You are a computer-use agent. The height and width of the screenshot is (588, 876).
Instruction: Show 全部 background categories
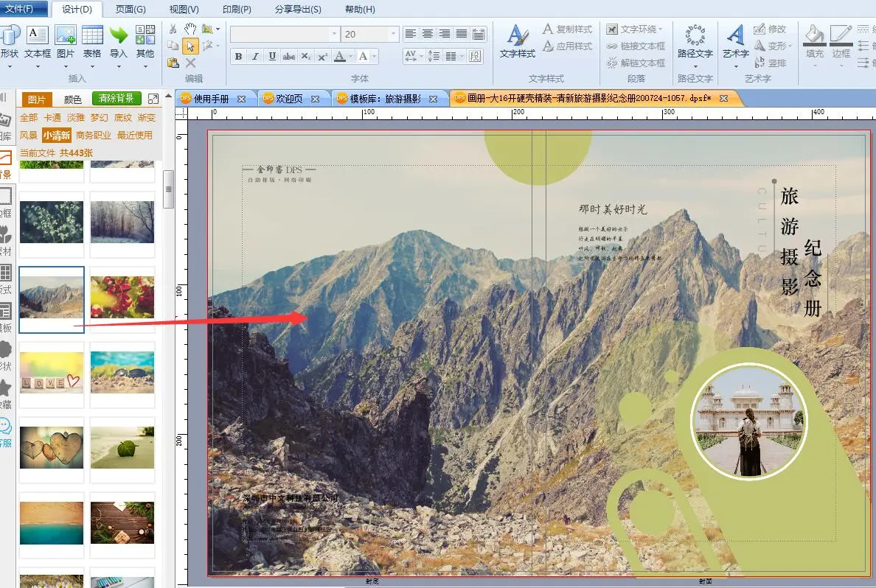(x=29, y=118)
